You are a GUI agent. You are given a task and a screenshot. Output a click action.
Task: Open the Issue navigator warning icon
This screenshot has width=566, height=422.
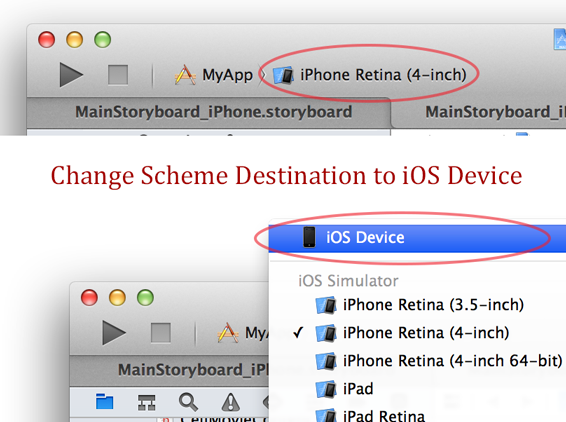(230, 402)
